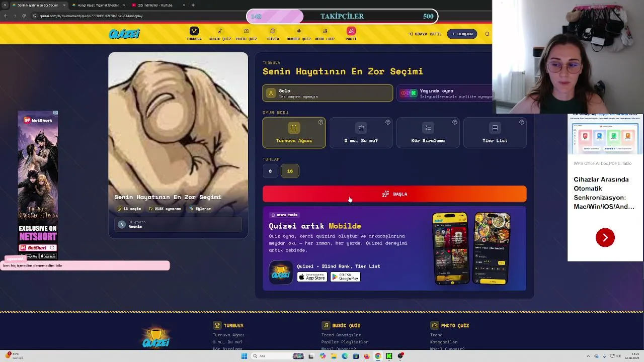Click the ODAYA KATIL button

pyautogui.click(x=425, y=34)
